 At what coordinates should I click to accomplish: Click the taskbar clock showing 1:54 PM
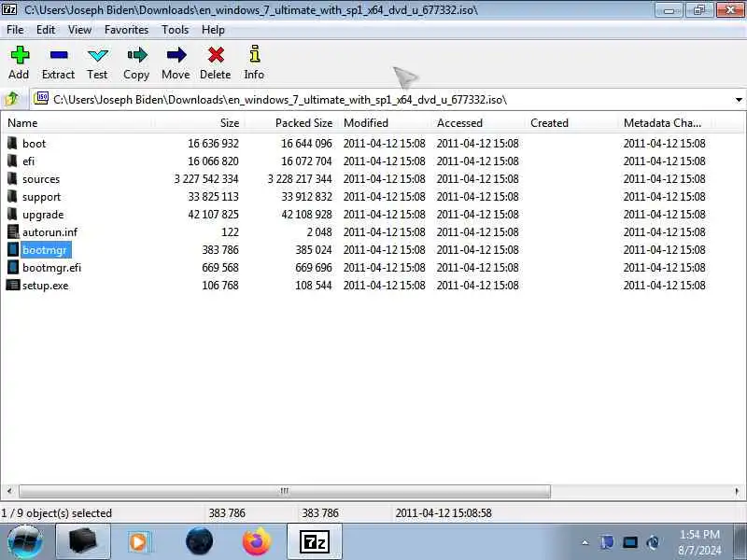[699, 534]
